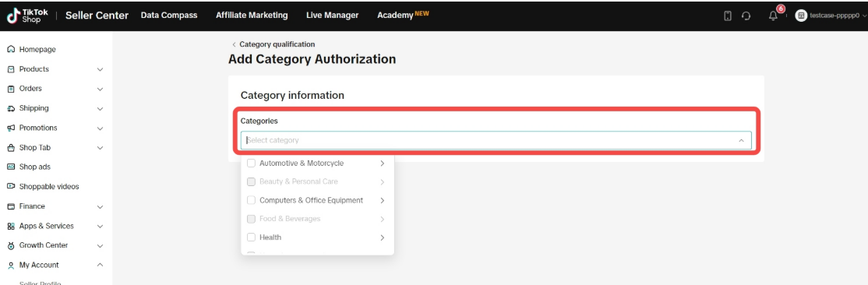Screen dimensions: 868x285
Task: Click the Growth Center sidebar icon
Action: (11, 245)
